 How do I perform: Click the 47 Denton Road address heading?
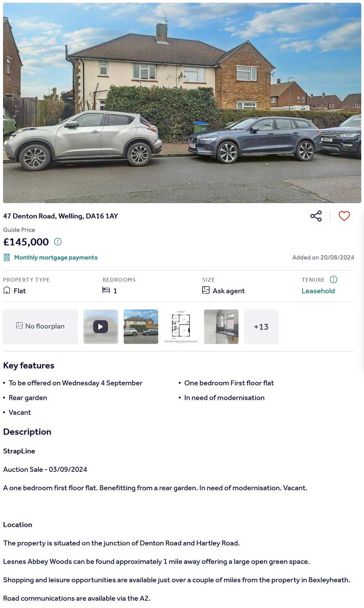tap(60, 216)
